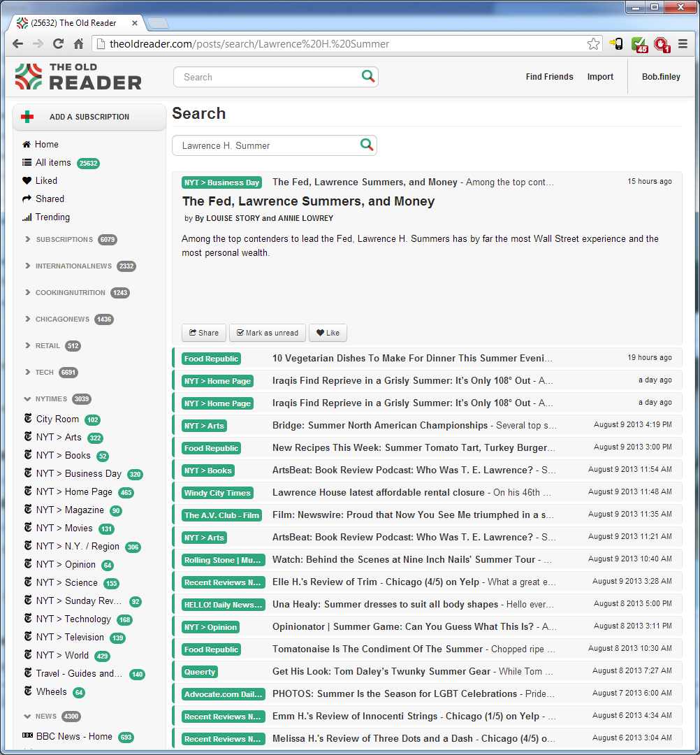Expand the SUBSCRIPTIONS folder

pos(27,239)
